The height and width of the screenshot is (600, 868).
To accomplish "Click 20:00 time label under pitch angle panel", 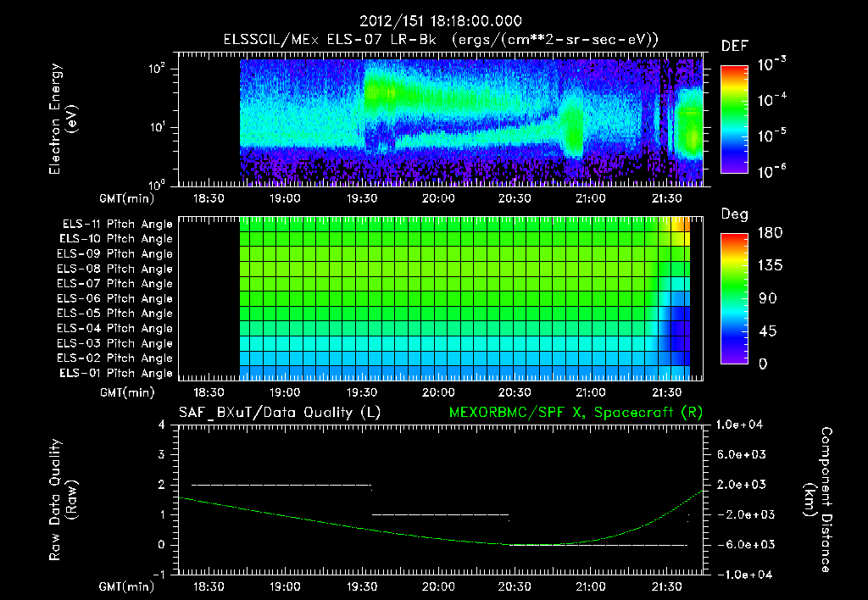I will pyautogui.click(x=438, y=393).
